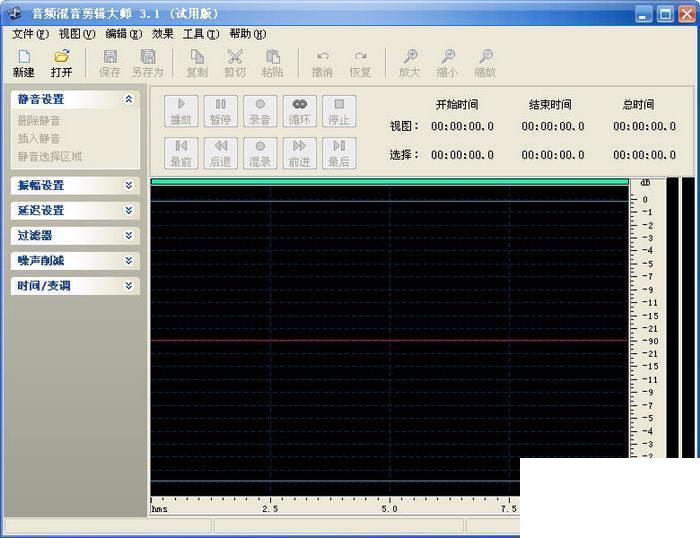Image resolution: width=700 pixels, height=538 pixels.
Task: Open the 视图(V) menu
Action: [x=77, y=34]
